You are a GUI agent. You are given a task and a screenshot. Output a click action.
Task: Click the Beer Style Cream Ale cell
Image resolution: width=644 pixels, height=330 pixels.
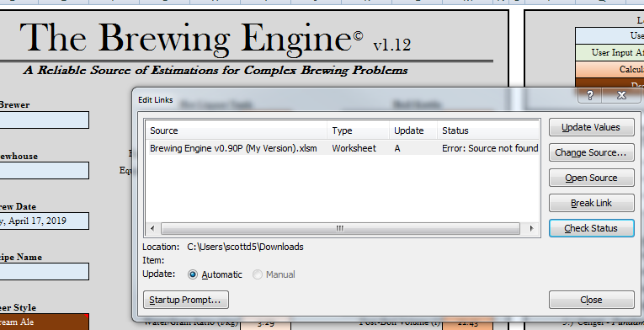pos(44,322)
